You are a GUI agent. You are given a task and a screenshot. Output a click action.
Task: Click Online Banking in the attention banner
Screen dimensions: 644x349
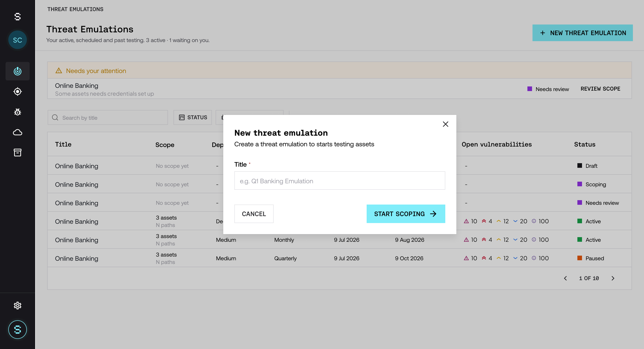pos(77,86)
